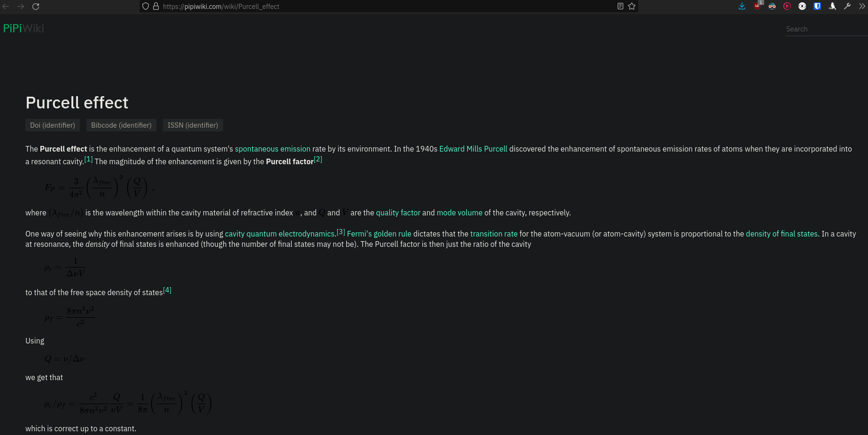The height and width of the screenshot is (435, 868).
Task: Reload the Purcell effect page
Action: coord(36,6)
